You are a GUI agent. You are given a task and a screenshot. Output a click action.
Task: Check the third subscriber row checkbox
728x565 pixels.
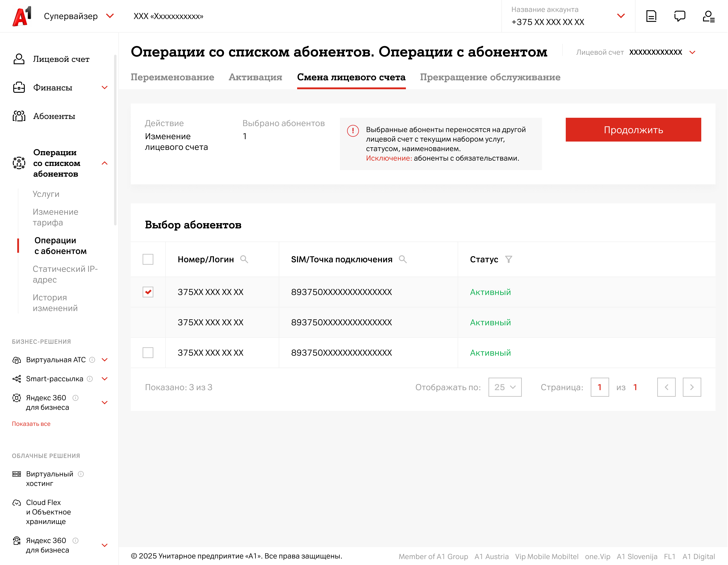tap(148, 352)
